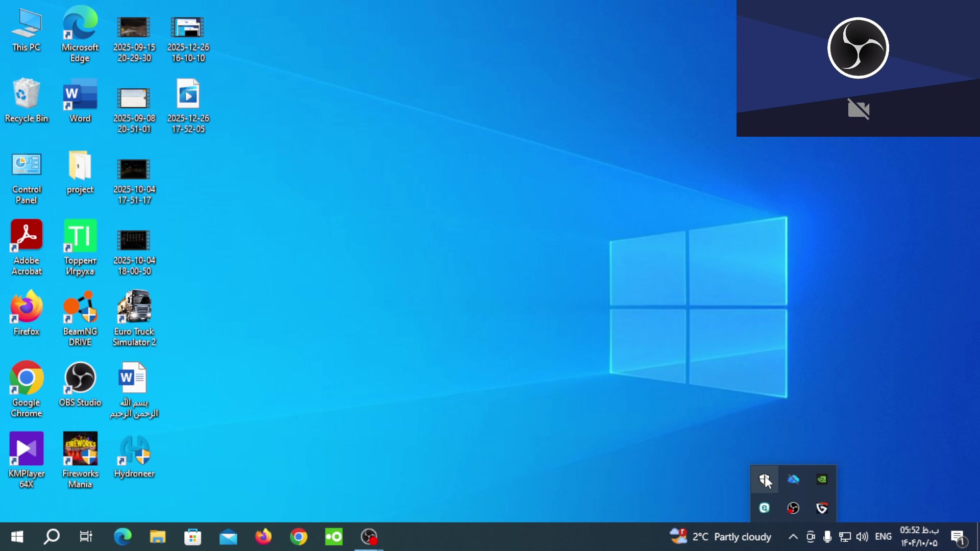Click the NVIDIA icon in tray overflow
Viewport: 980px width, 551px height.
pos(822,479)
